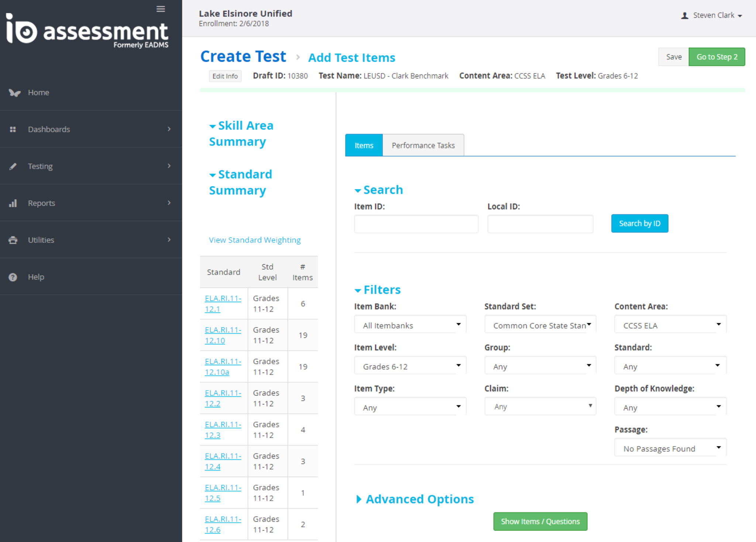
Task: Click the Go to Step 2 button
Action: click(717, 57)
